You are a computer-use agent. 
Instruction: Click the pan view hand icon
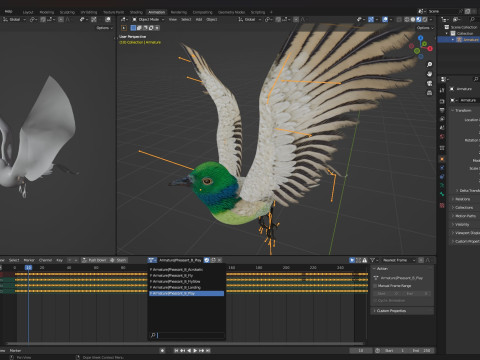[x=430, y=74]
